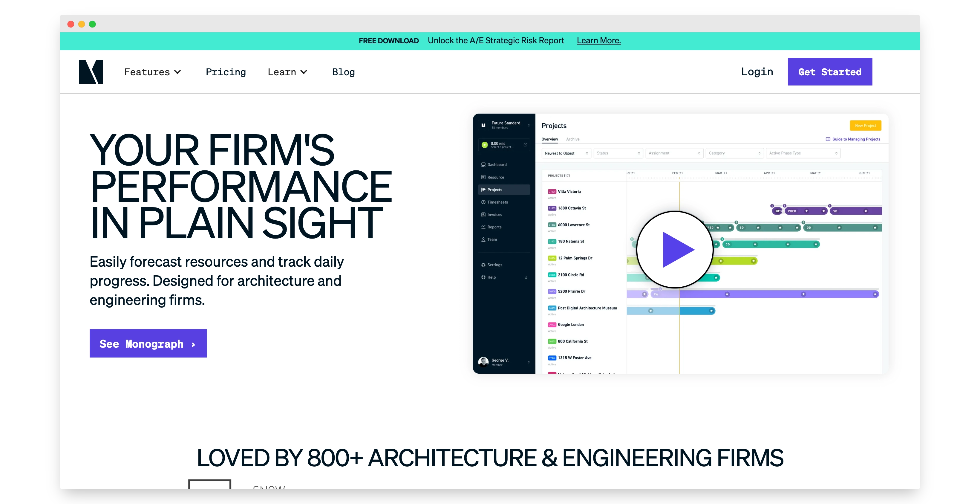Open Timesheets via its clock icon

pyautogui.click(x=483, y=202)
